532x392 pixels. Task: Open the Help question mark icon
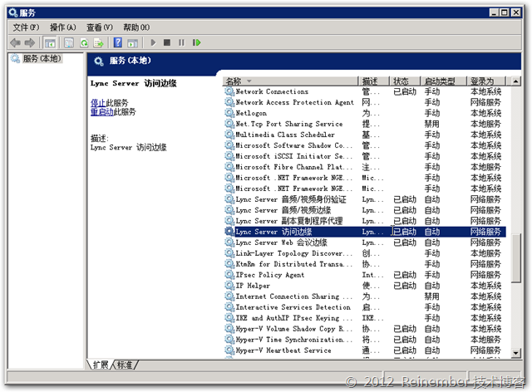click(118, 42)
